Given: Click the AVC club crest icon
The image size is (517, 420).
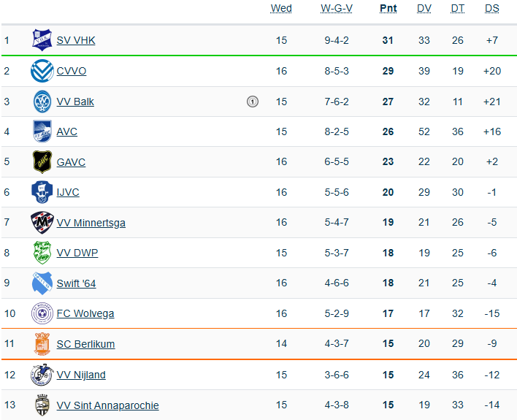Looking at the screenshot, I should click(x=42, y=131).
